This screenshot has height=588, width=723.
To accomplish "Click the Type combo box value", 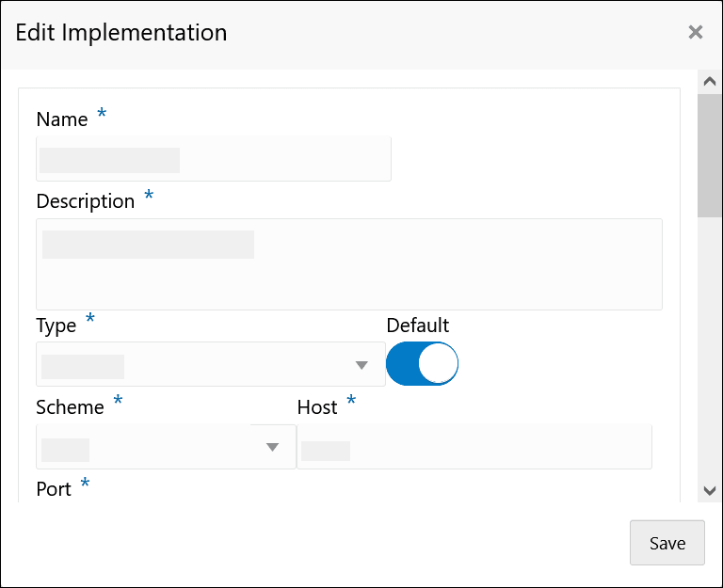I will point(188,365).
